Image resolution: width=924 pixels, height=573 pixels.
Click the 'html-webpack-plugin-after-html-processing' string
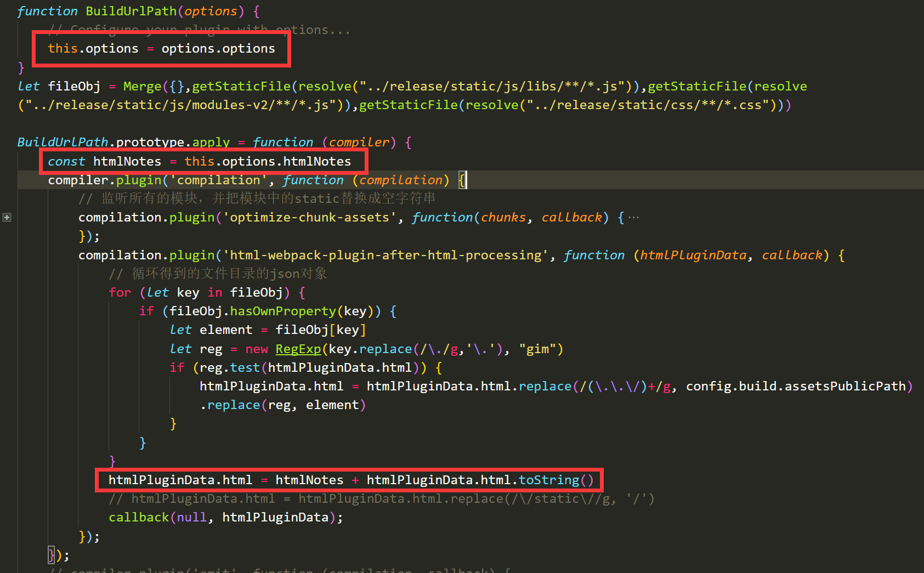[385, 255]
